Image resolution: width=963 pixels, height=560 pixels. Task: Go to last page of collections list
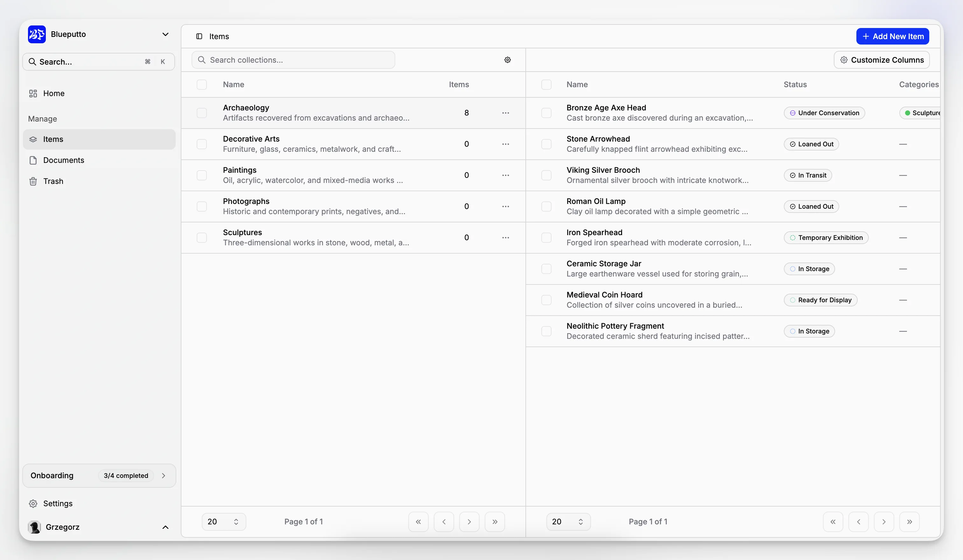click(495, 522)
